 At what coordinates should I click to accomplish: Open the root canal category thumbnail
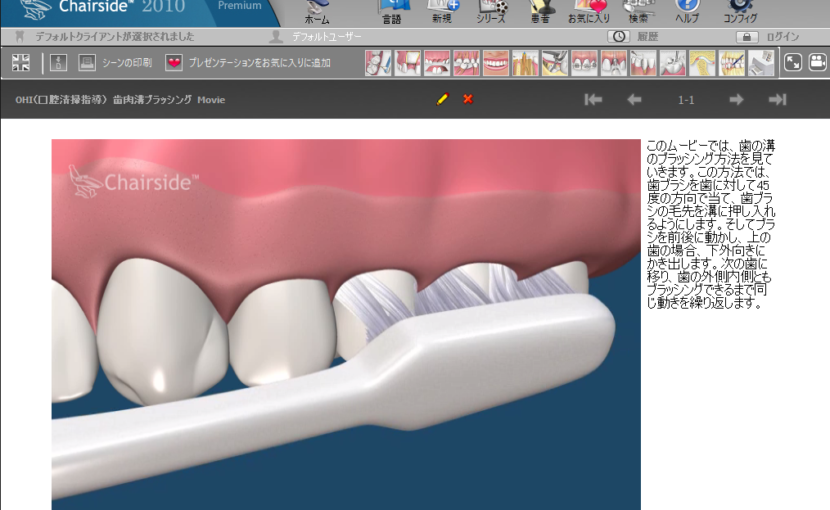point(525,63)
